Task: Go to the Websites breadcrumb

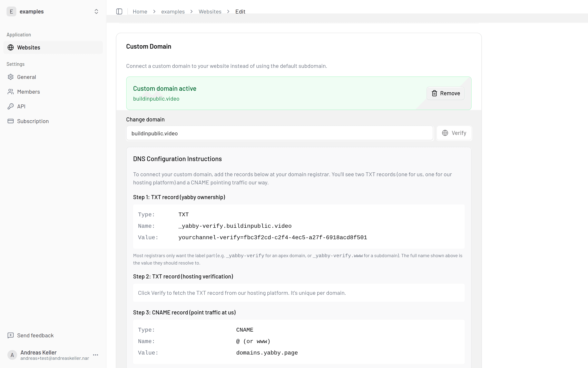Action: (210, 11)
